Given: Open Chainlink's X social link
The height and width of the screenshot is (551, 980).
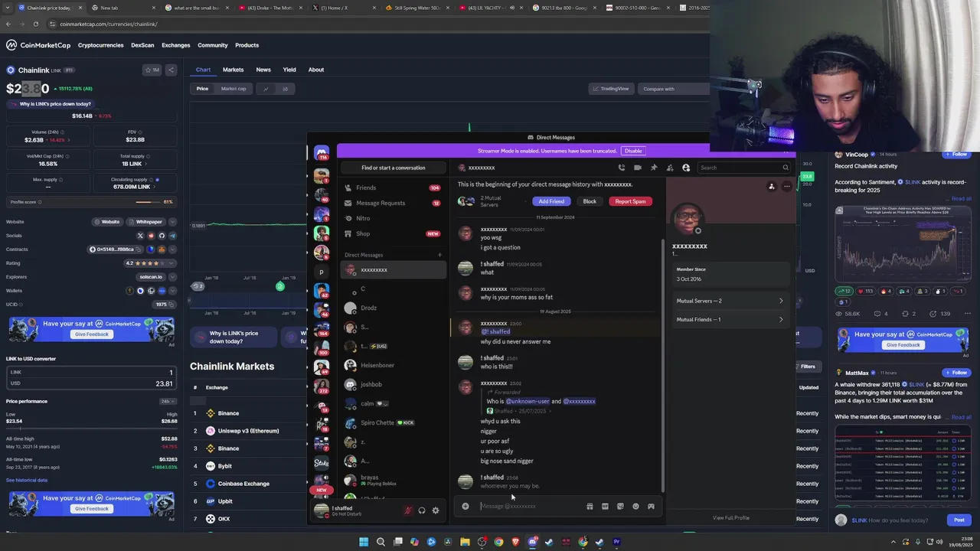Looking at the screenshot, I should point(140,236).
